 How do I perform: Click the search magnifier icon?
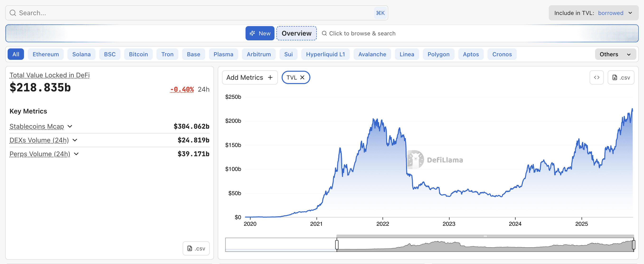[13, 13]
